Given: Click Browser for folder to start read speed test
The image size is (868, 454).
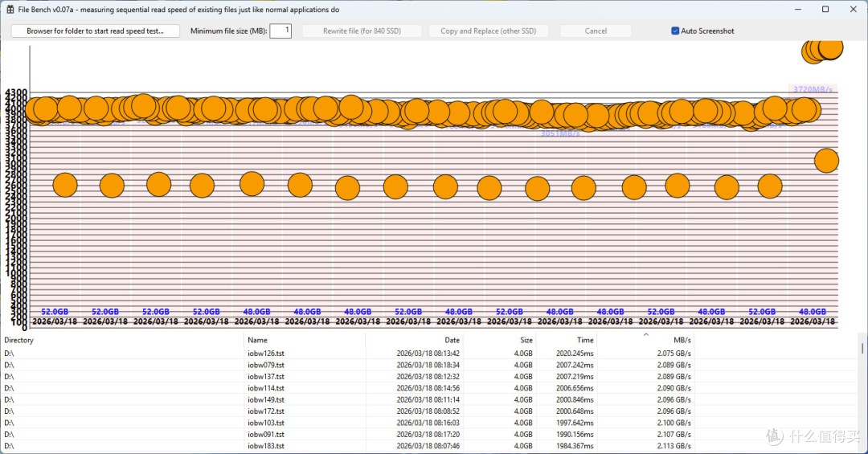Looking at the screenshot, I should (x=95, y=31).
